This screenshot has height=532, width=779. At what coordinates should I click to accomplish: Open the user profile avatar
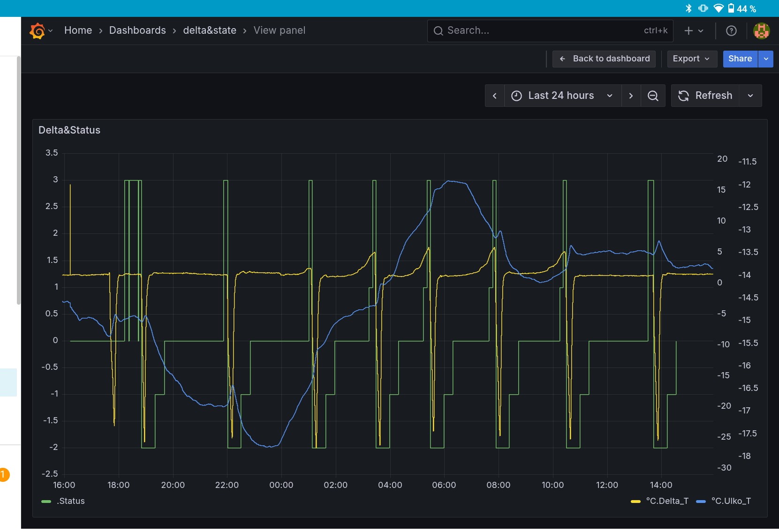pos(761,31)
